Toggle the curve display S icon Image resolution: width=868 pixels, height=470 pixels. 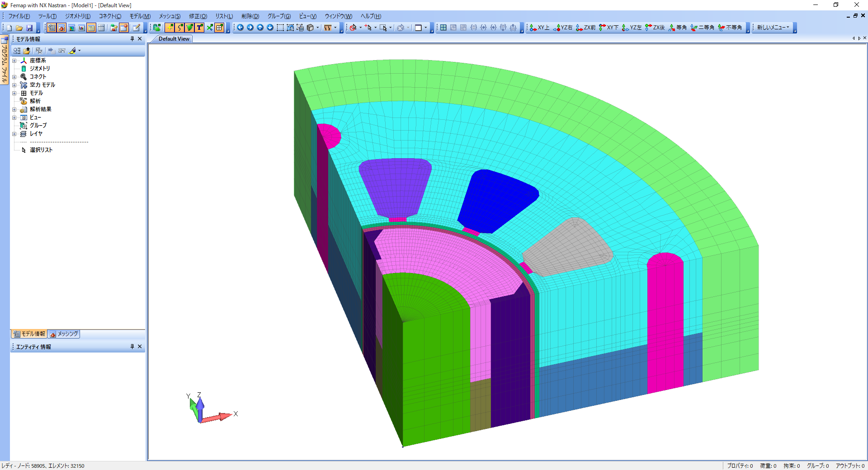[x=179, y=28]
